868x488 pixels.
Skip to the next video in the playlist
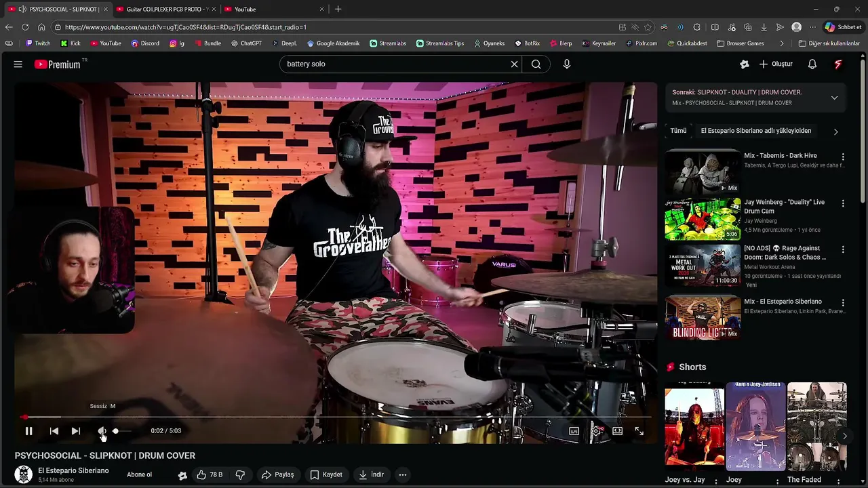tap(76, 431)
